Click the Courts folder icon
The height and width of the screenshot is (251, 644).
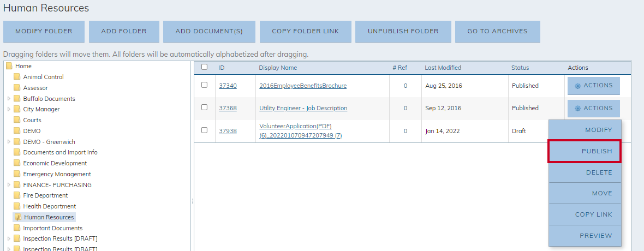click(x=17, y=120)
